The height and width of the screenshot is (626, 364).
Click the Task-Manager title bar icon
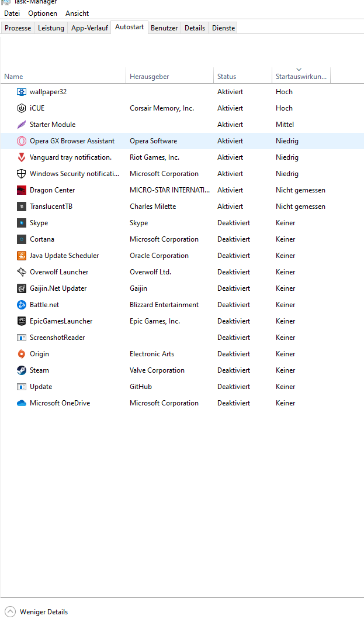tap(6, 2)
